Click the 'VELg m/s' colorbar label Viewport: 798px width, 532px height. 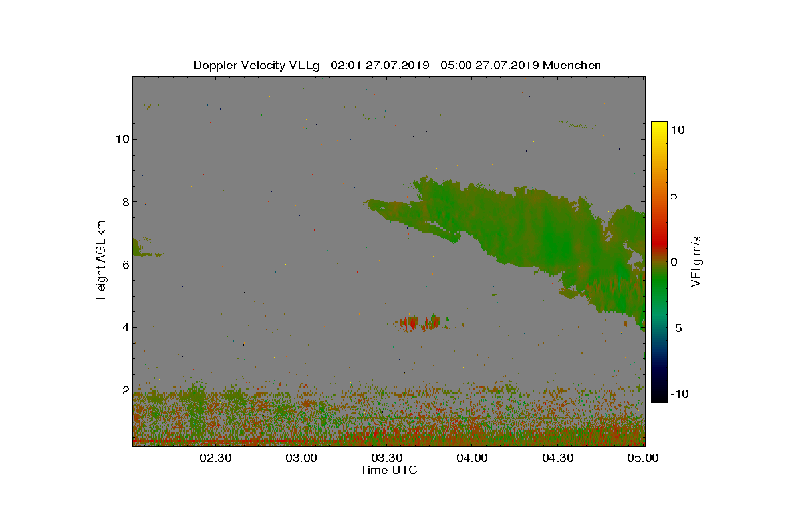pos(696,261)
